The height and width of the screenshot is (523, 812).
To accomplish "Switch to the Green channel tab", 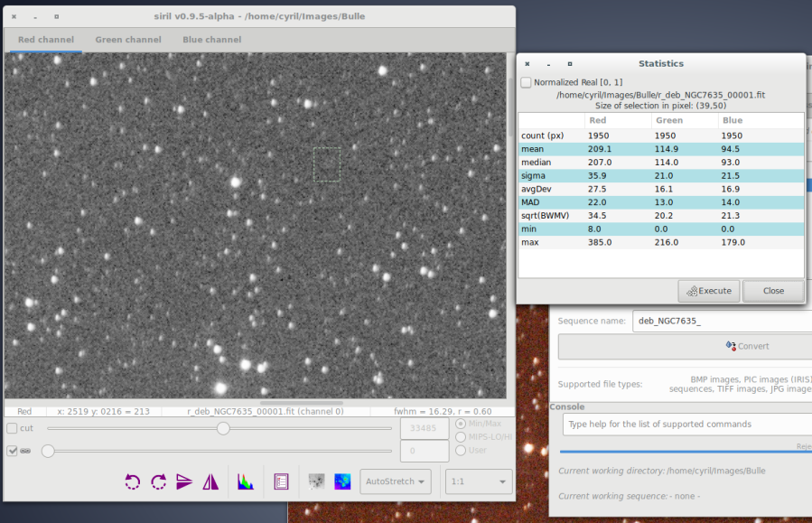I will point(128,40).
